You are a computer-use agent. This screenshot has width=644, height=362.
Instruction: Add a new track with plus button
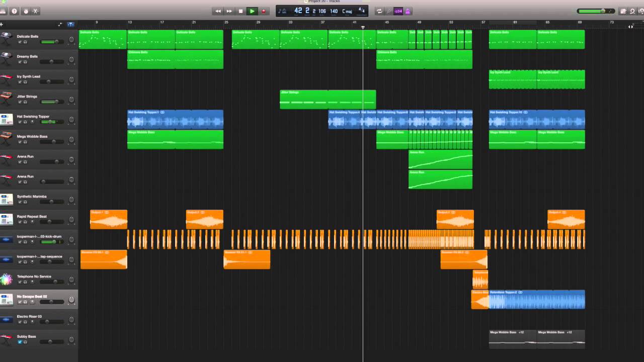pyautogui.click(x=2, y=24)
